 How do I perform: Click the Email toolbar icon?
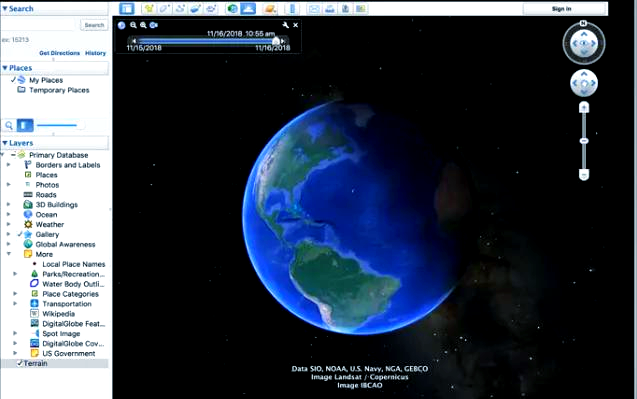314,9
